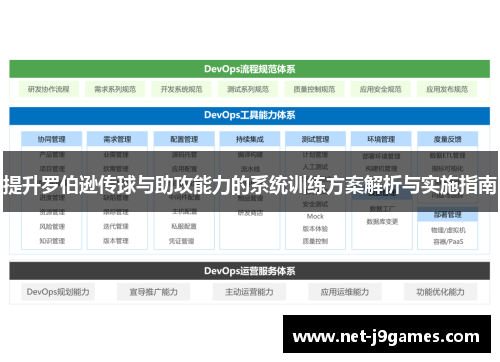Image resolution: width=500 pixels, height=362 pixels.
Task: Select the 宣导推广能力 box
Action: point(153,292)
